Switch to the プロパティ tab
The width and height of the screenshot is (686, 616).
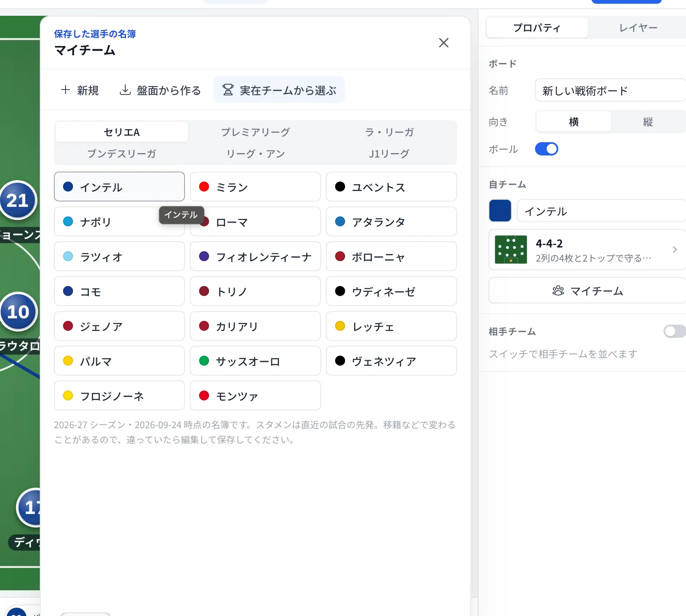click(x=537, y=28)
